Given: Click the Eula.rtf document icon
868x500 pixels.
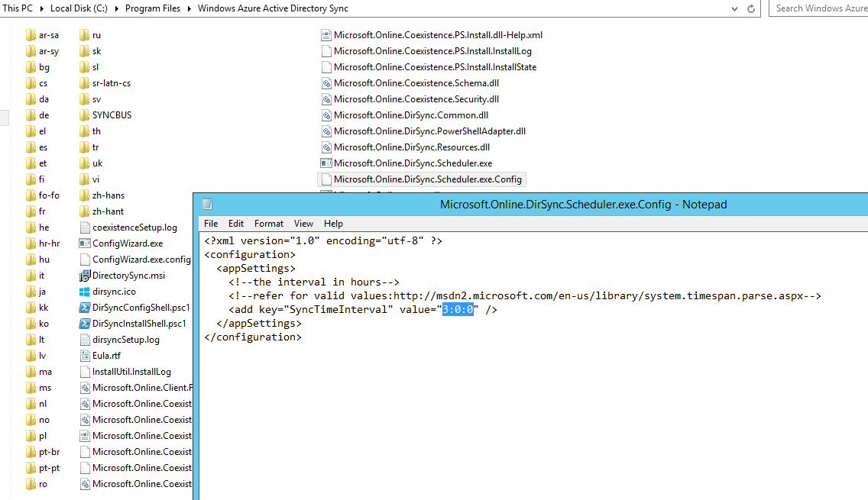Looking at the screenshot, I should 86,356.
